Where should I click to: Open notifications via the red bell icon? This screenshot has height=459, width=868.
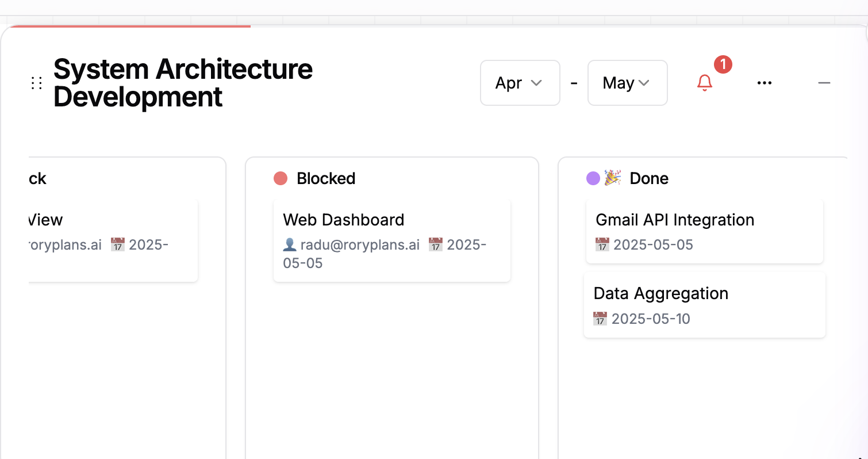pos(704,83)
